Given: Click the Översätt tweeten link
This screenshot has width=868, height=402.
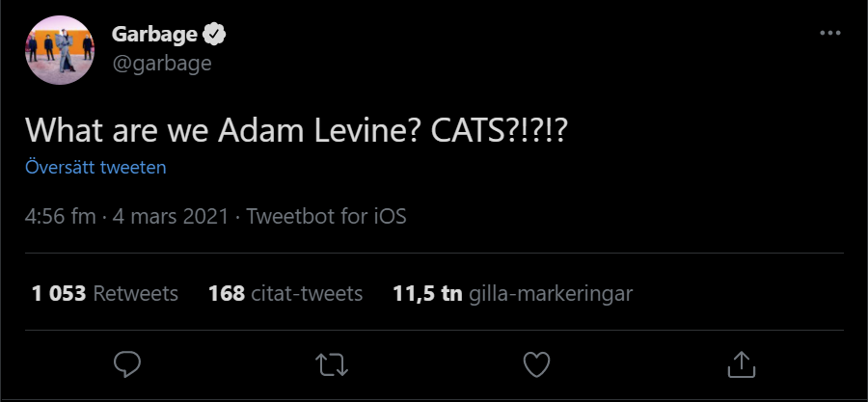Looking at the screenshot, I should tap(95, 167).
